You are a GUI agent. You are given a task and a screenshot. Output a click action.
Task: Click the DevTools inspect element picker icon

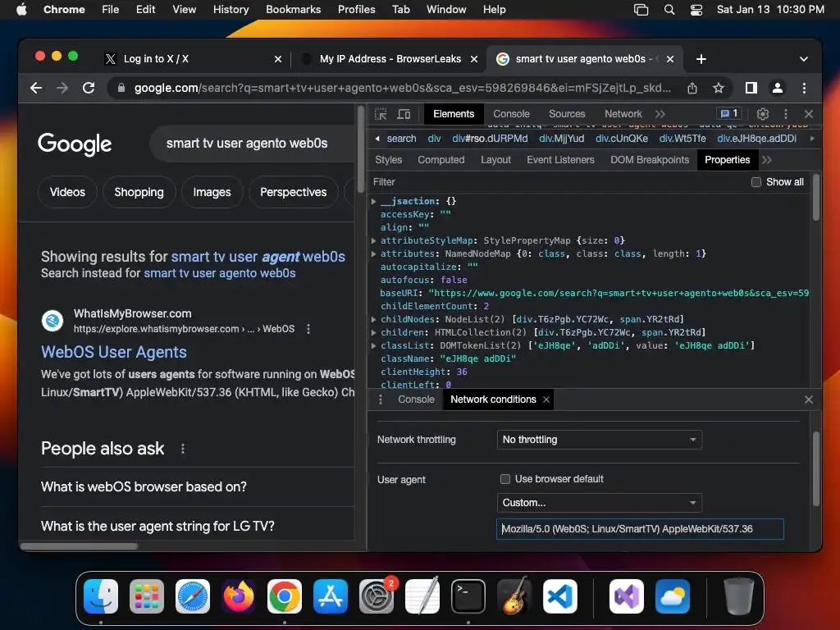coord(381,114)
